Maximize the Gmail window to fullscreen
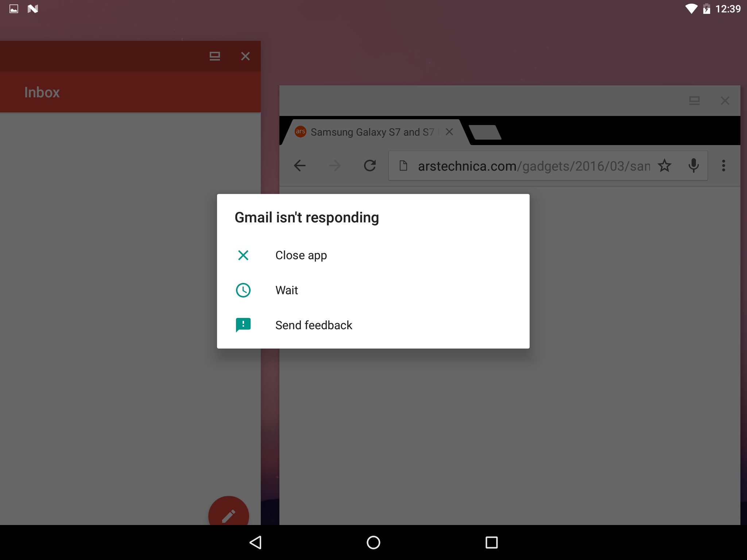 click(x=215, y=56)
